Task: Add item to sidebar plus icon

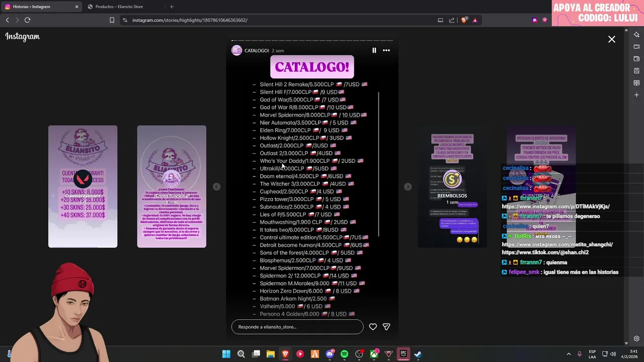Action: pos(636,95)
